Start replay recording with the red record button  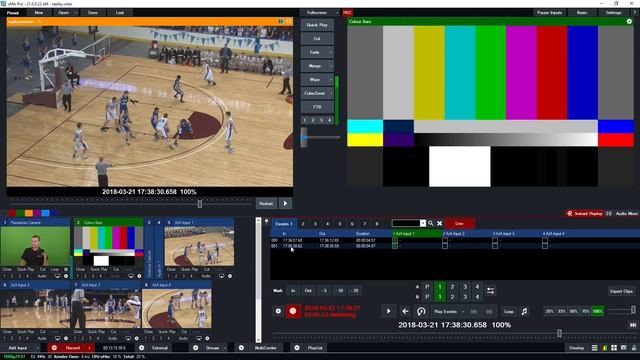[293, 311]
